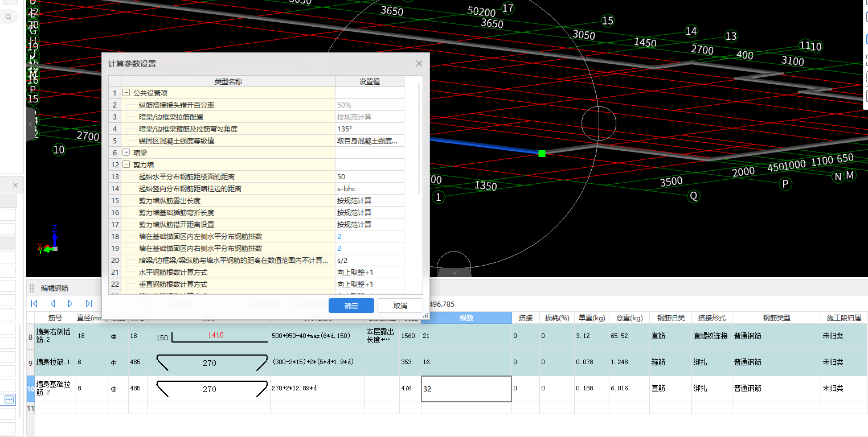868x437 pixels.
Task: Select rebar row 墙身基础拉筋.2
Action: (55, 389)
